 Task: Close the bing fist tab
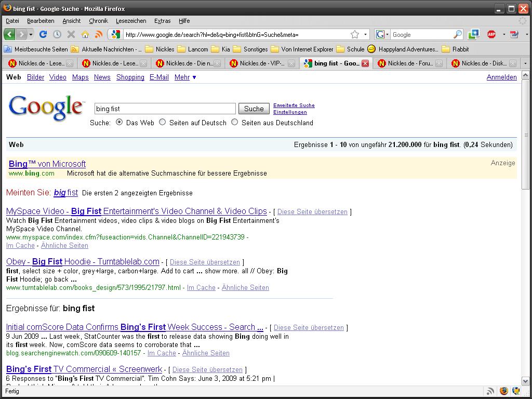(365, 63)
